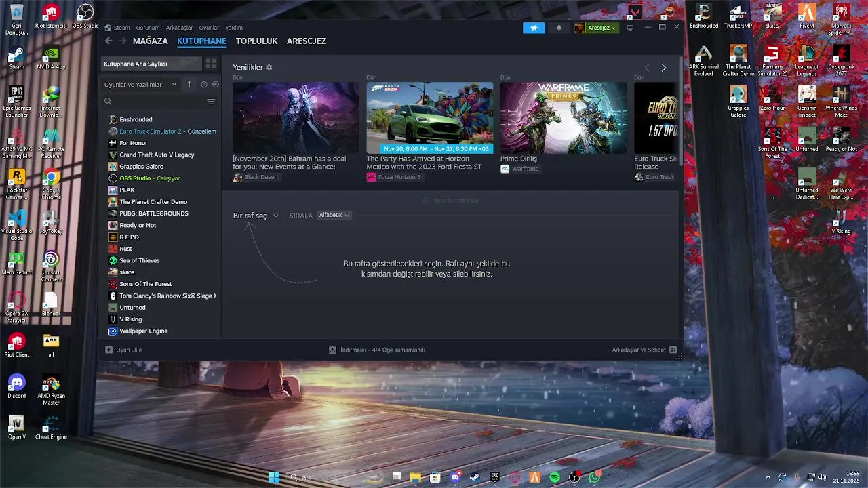Screen dimensions: 868x488
Task: Open Discord from the taskbar
Action: (456, 477)
